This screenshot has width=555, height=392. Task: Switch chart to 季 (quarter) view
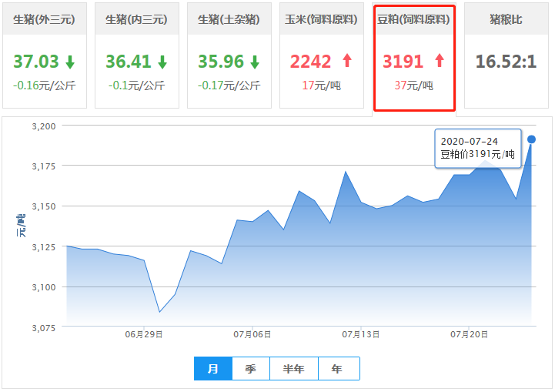click(251, 369)
